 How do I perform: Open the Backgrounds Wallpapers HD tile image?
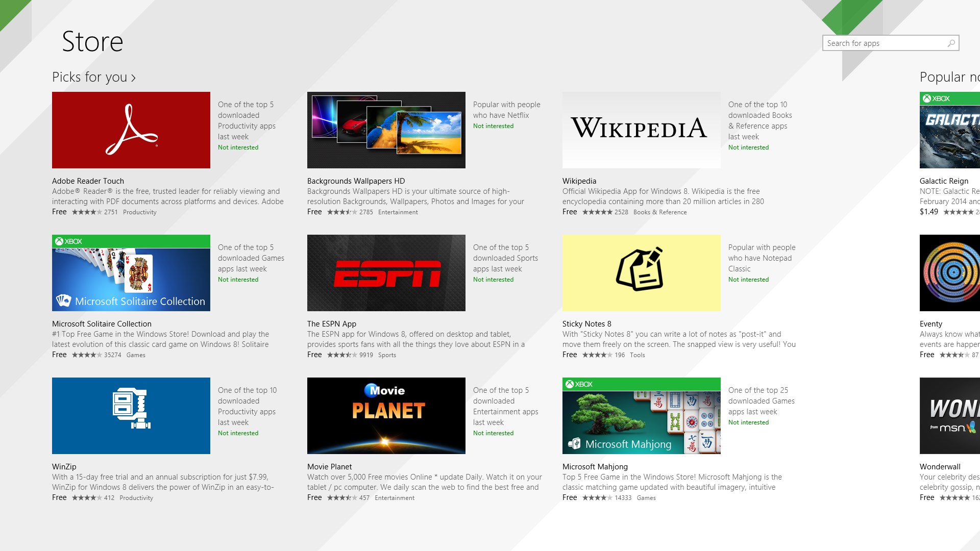point(386,130)
